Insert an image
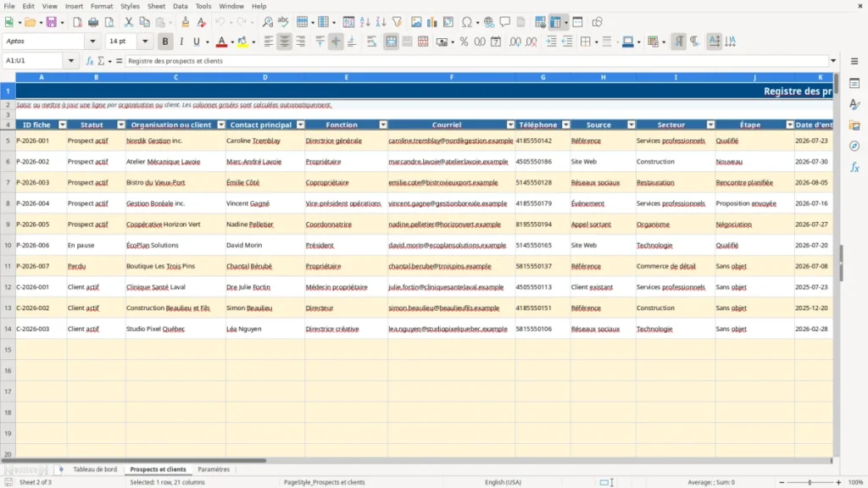The image size is (868, 488). pyautogui.click(x=416, y=22)
